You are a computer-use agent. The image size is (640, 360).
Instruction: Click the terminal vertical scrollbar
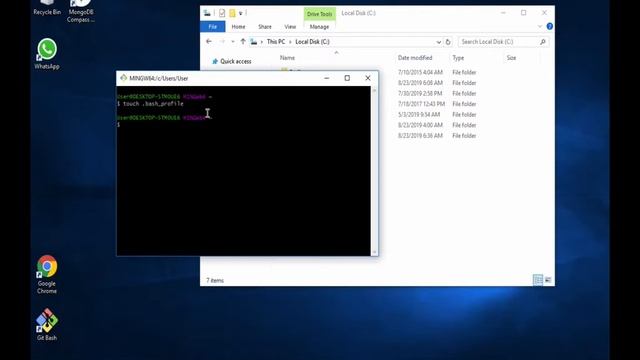[x=374, y=171]
